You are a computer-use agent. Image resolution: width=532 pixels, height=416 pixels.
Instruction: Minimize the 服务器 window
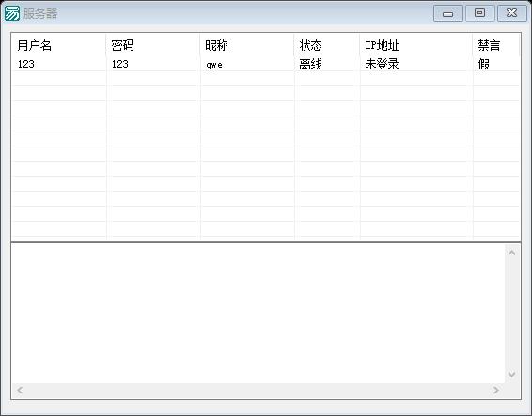(x=447, y=13)
